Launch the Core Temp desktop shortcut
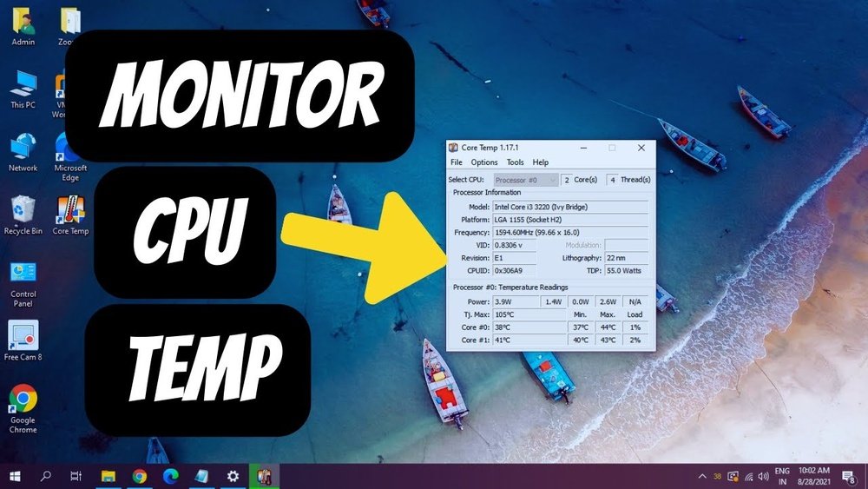This screenshot has height=489, width=868. 70,215
